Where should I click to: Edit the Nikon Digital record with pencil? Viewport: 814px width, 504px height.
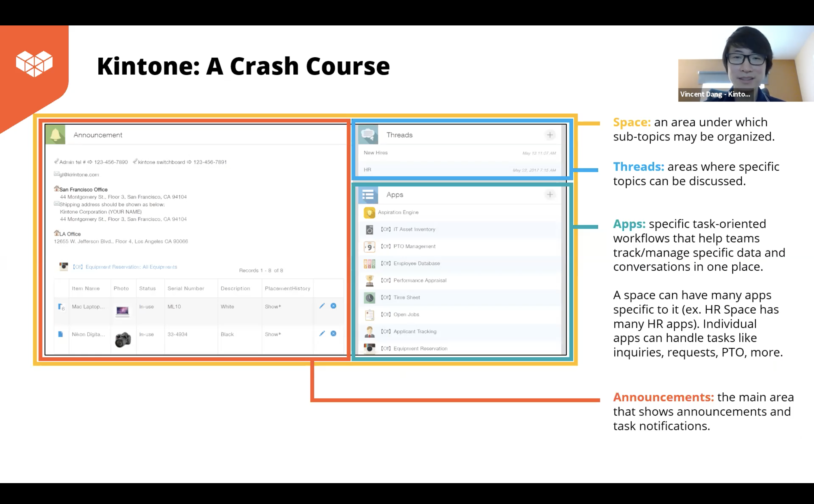click(x=322, y=334)
